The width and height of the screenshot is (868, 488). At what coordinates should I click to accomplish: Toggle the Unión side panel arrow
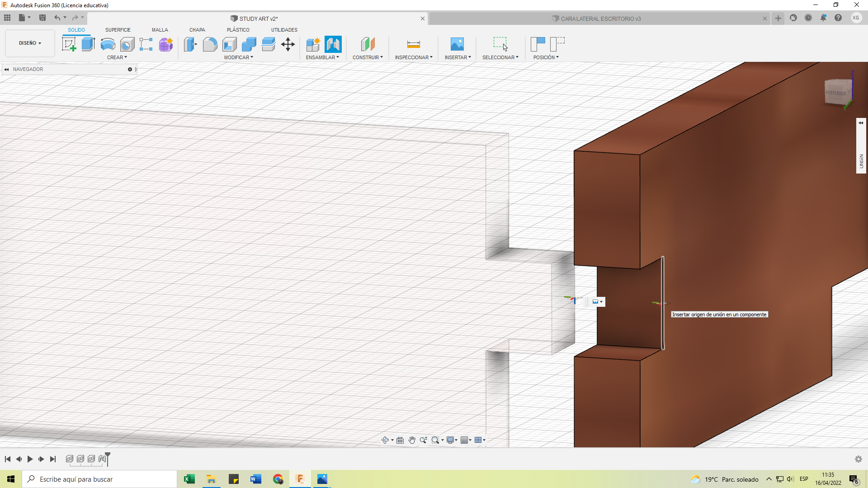click(861, 123)
